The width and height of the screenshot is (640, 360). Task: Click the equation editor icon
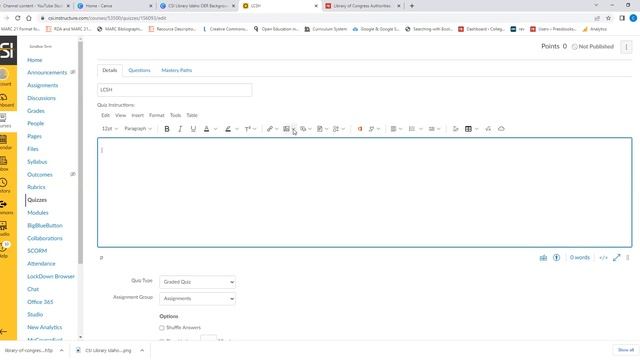(488, 129)
